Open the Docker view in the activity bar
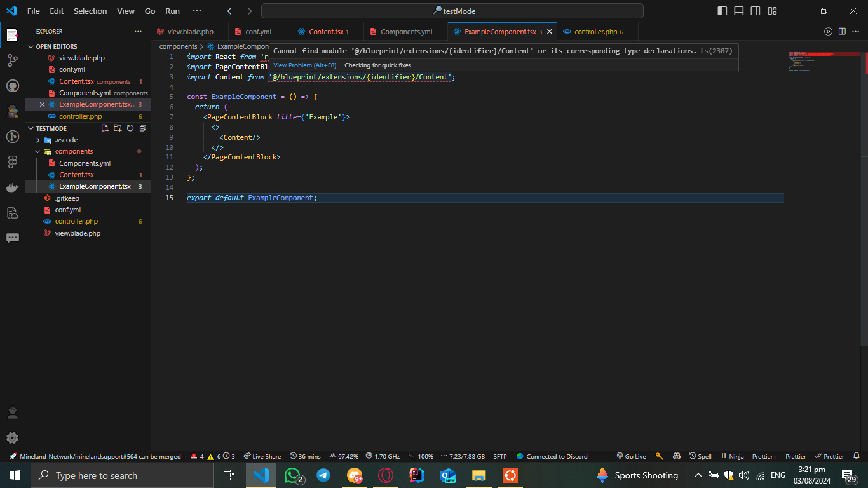Screen dimensions: 868x488 click(x=12, y=187)
